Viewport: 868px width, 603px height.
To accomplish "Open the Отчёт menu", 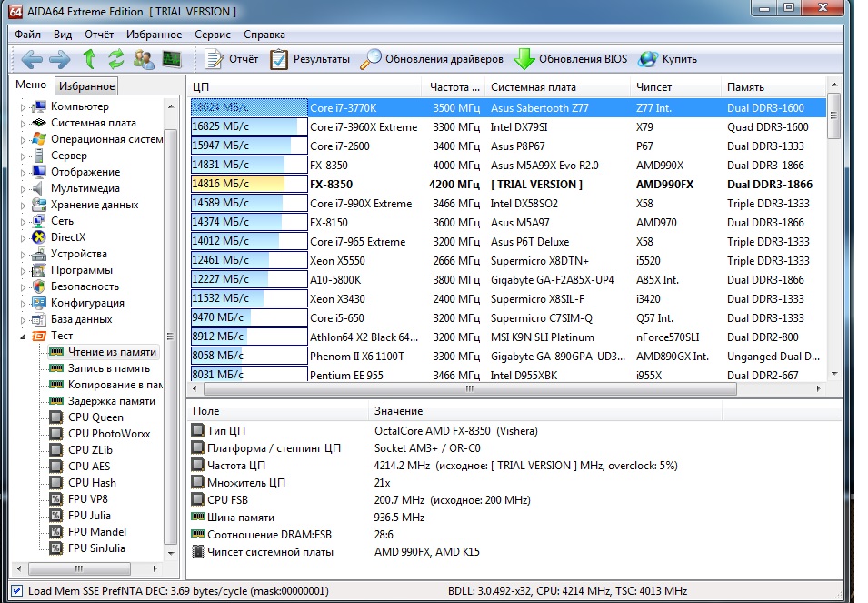I will pos(99,35).
